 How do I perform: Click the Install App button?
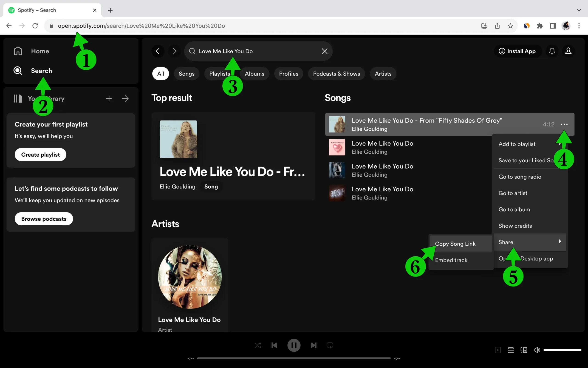(x=517, y=51)
